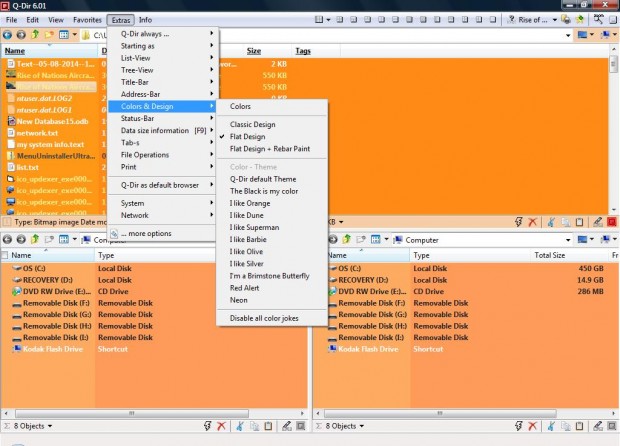Open the Edit menu

coord(32,20)
